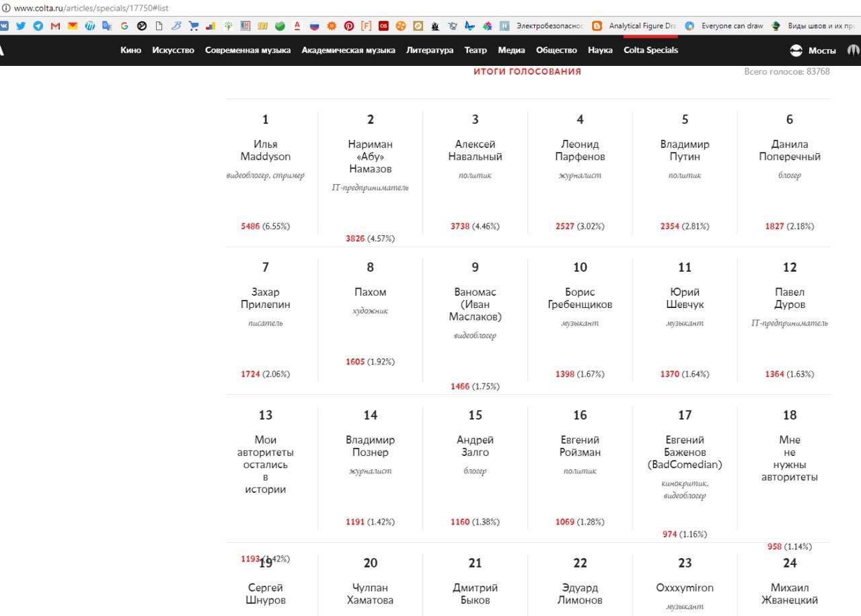
Task: Open the Russian flag bookmark
Action: click(x=314, y=26)
